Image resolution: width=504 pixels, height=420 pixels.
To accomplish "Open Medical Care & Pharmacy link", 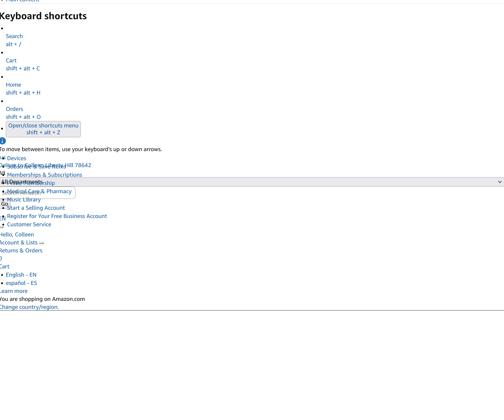I will [x=39, y=191].
